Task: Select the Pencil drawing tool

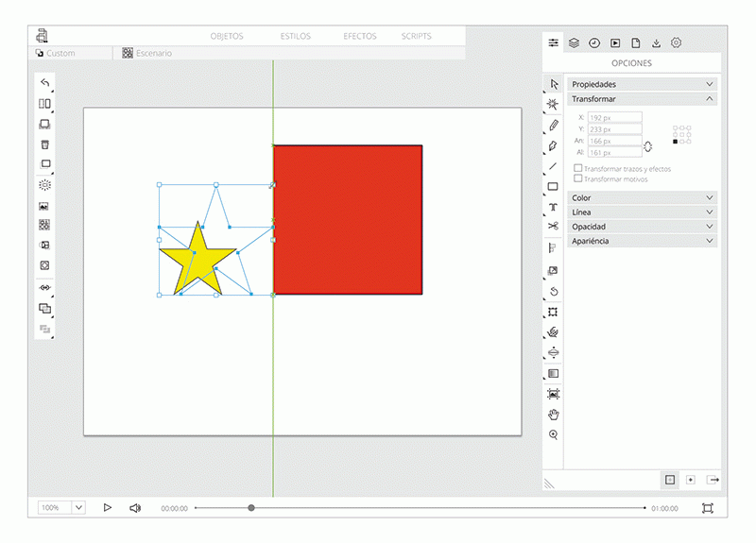Action: click(x=554, y=125)
